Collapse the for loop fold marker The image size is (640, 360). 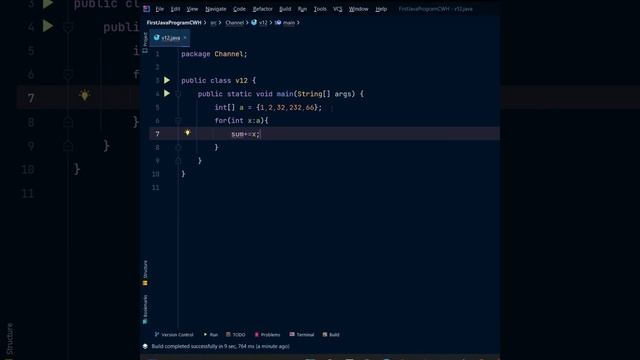click(178, 120)
